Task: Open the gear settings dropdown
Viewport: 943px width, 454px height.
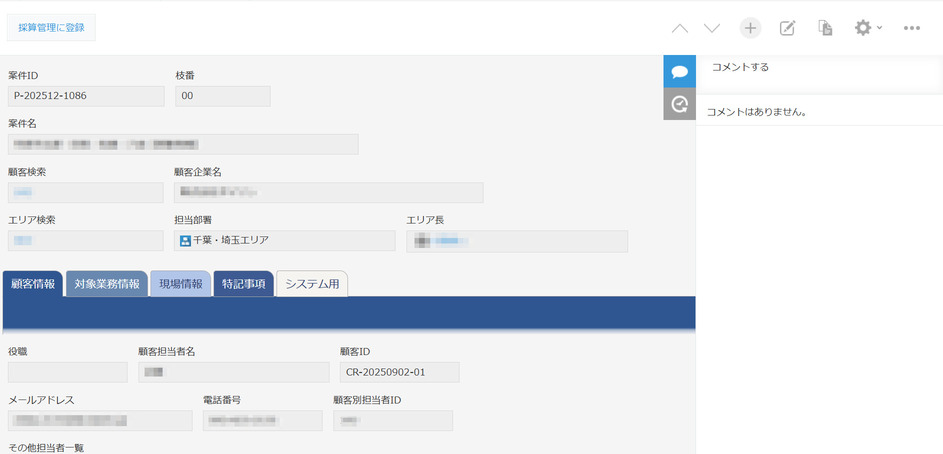Action: pyautogui.click(x=866, y=28)
